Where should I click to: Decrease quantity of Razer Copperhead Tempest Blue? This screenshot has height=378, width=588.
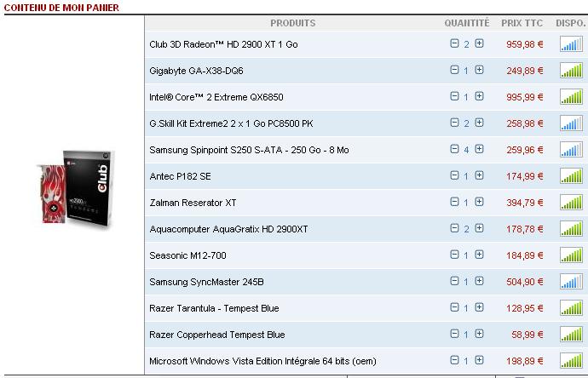(x=454, y=334)
